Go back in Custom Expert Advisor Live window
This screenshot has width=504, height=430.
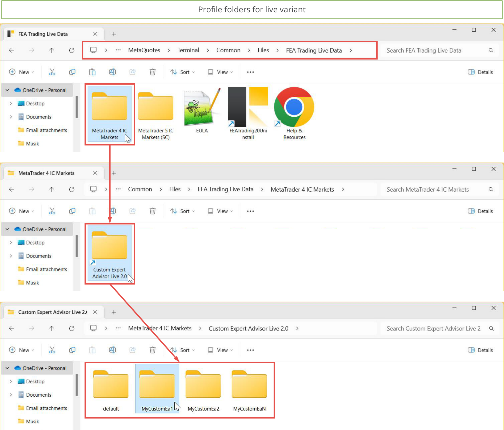(11, 329)
